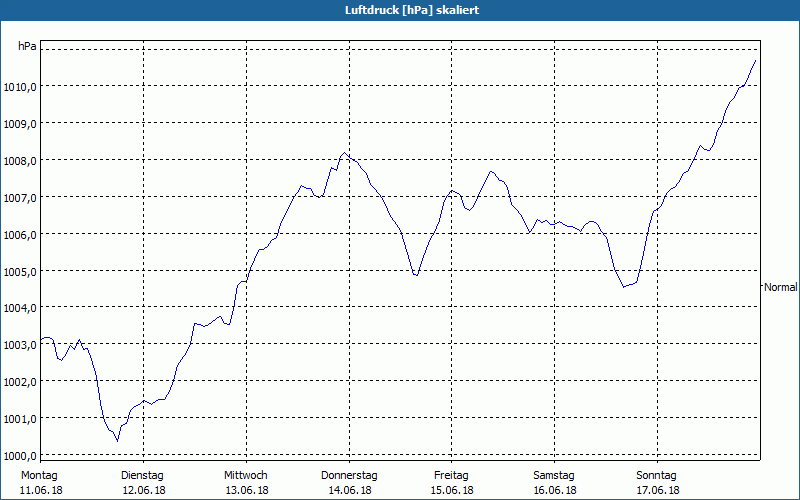Select the 1001,0 axis value

[20, 419]
